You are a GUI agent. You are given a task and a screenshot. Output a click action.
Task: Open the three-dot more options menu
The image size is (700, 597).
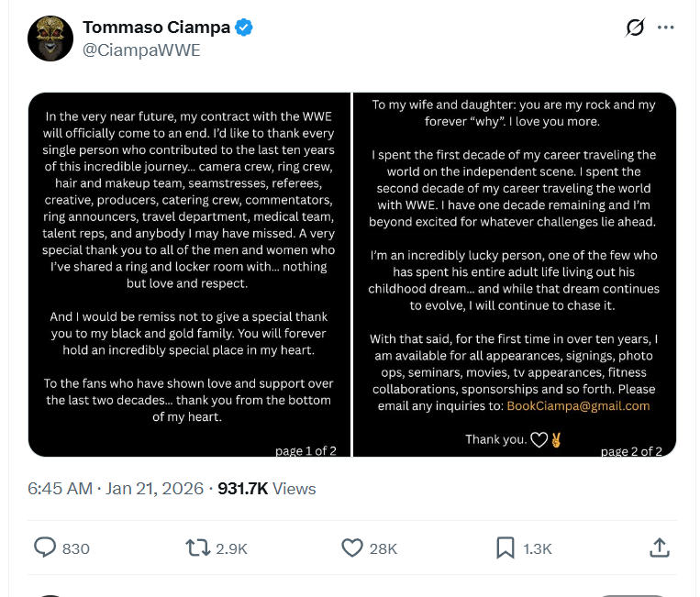pos(666,28)
